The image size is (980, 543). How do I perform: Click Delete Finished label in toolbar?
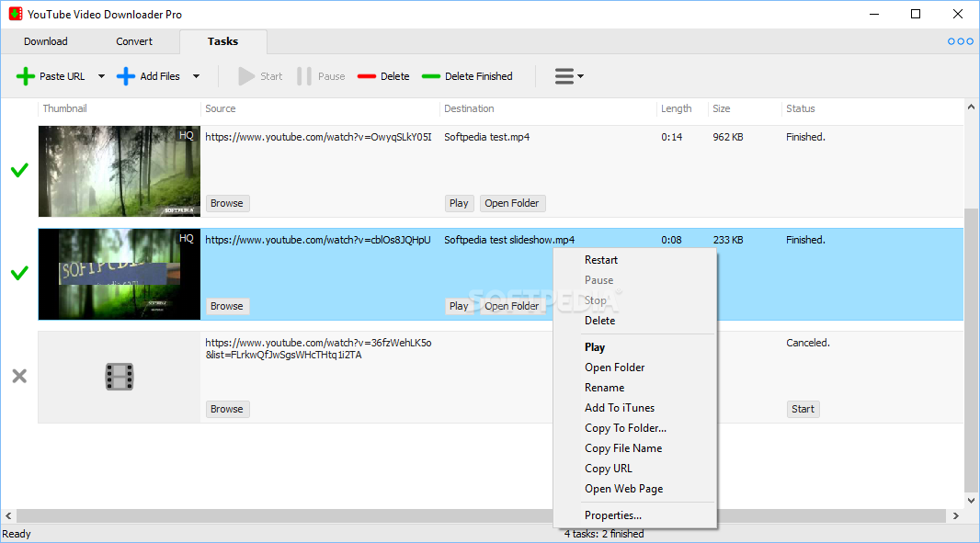(479, 76)
